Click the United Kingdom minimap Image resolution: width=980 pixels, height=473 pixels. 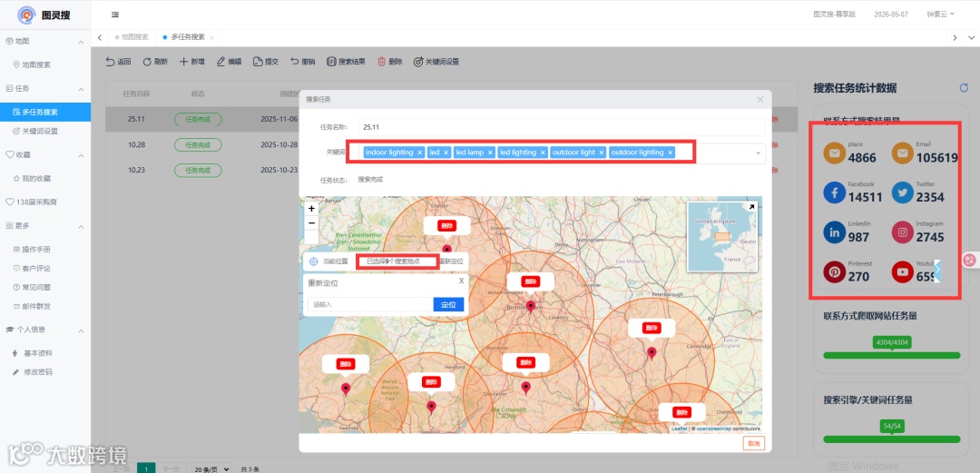[722, 236]
